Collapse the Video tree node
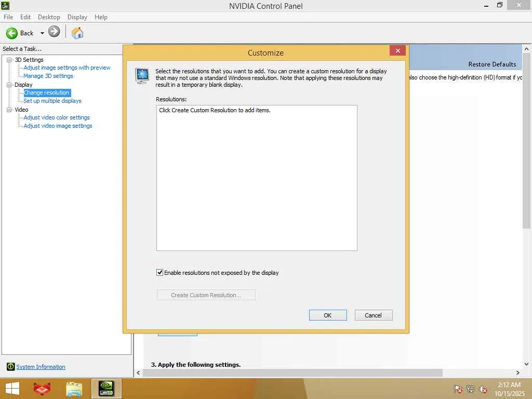This screenshot has height=399, width=532. pyautogui.click(x=9, y=110)
